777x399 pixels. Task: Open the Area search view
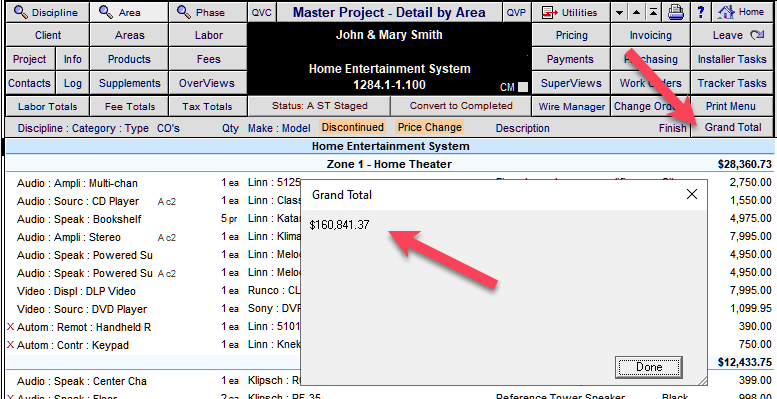129,12
